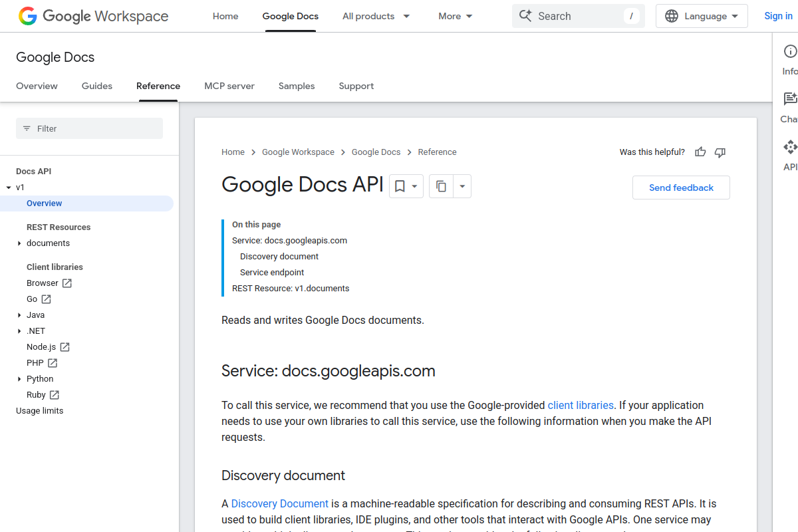Click external link icon beside Ruby
Viewport: 798px width, 532px height.
(54, 395)
